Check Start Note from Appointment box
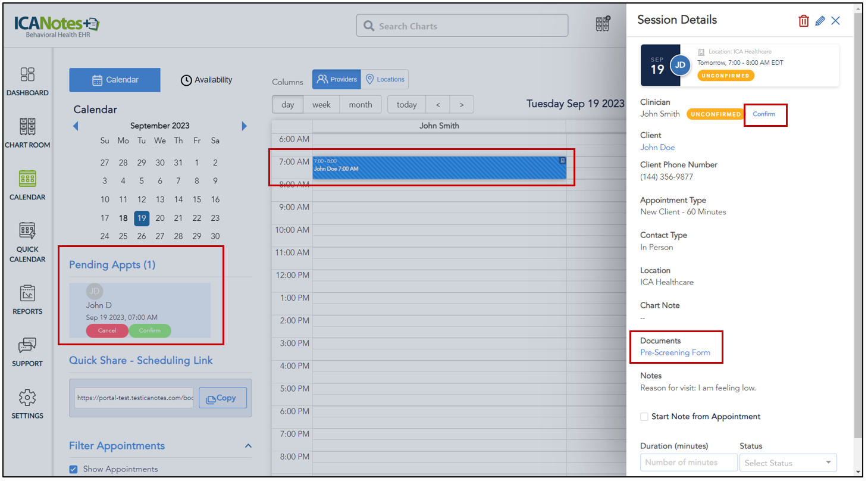This screenshot has width=868, height=481. coord(644,417)
